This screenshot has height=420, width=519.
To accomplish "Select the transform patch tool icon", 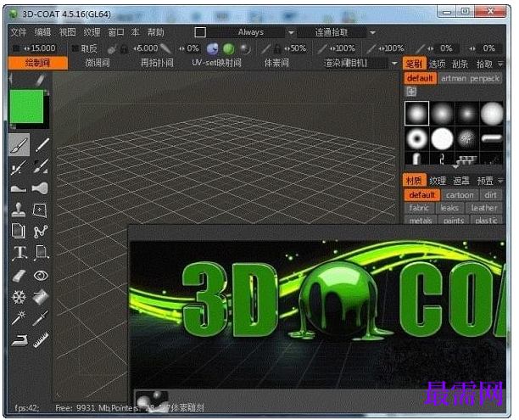I will (41, 210).
